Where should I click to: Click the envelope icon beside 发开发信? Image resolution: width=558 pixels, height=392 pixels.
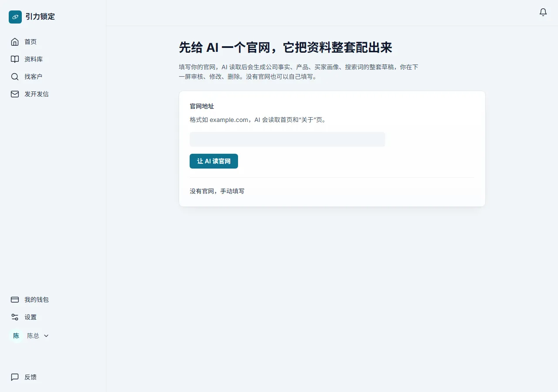(x=15, y=94)
